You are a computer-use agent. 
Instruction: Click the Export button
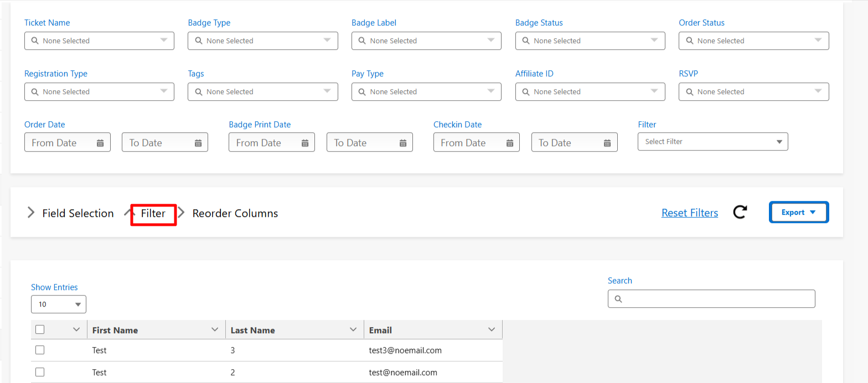798,213
